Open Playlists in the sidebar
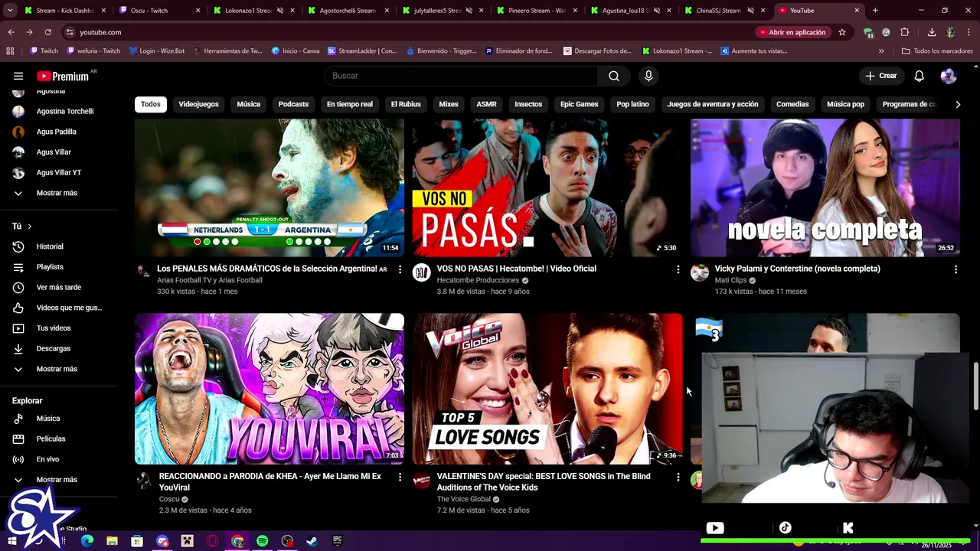Image resolution: width=980 pixels, height=551 pixels. click(x=58, y=267)
